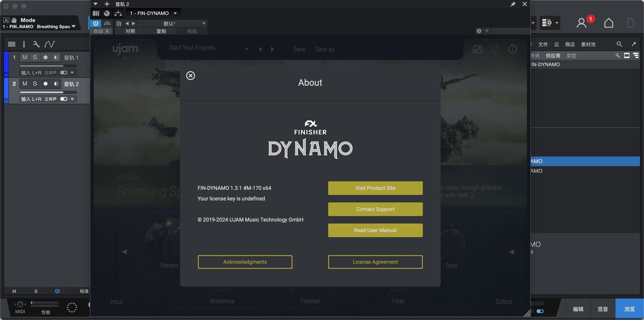Viewport: 644px width, 320px height.
Task: Click the hand tool icon beside Mode
Action: 14,20
